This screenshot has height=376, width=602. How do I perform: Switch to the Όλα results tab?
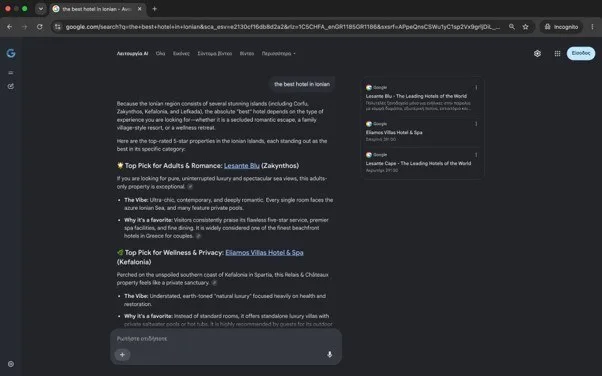coord(160,54)
